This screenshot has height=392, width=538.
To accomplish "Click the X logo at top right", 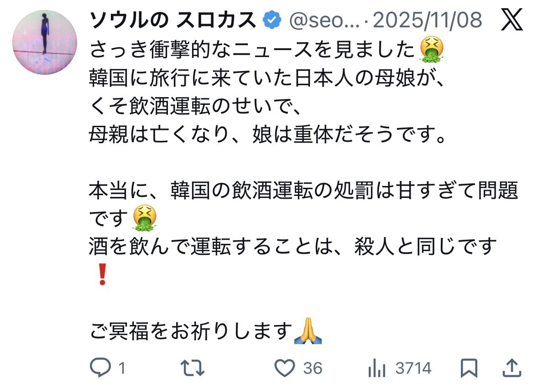I will (512, 20).
